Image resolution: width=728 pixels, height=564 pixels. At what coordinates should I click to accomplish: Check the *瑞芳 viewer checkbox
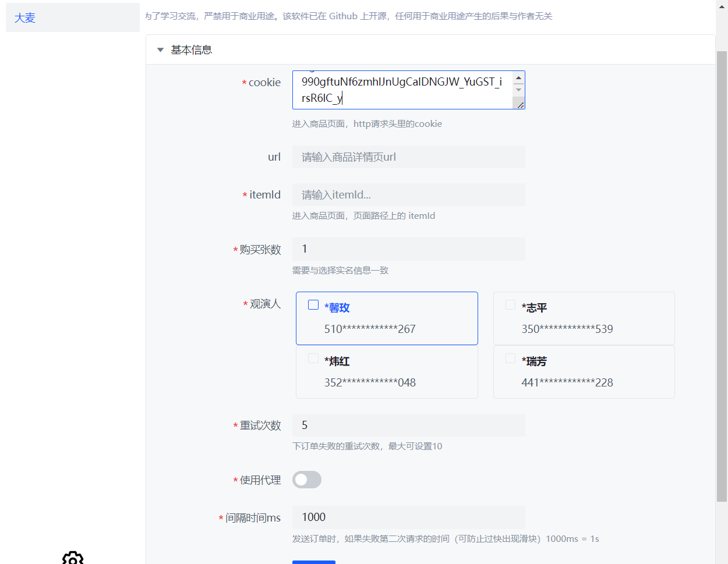[510, 359]
